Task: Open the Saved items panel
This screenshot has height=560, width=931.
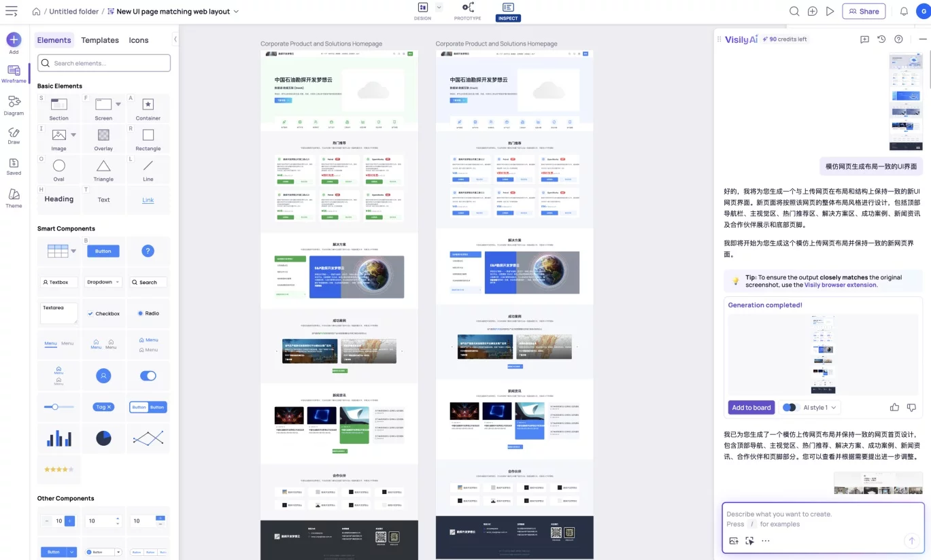Action: 14,166
